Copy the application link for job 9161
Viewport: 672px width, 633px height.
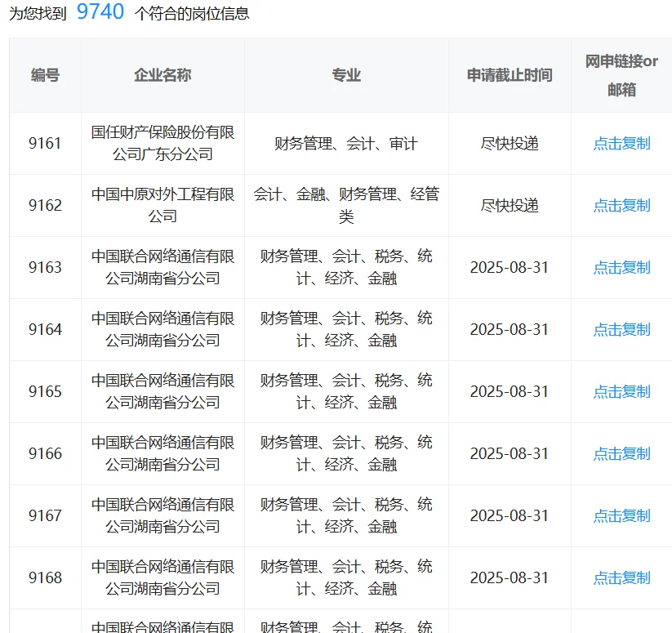coord(621,143)
